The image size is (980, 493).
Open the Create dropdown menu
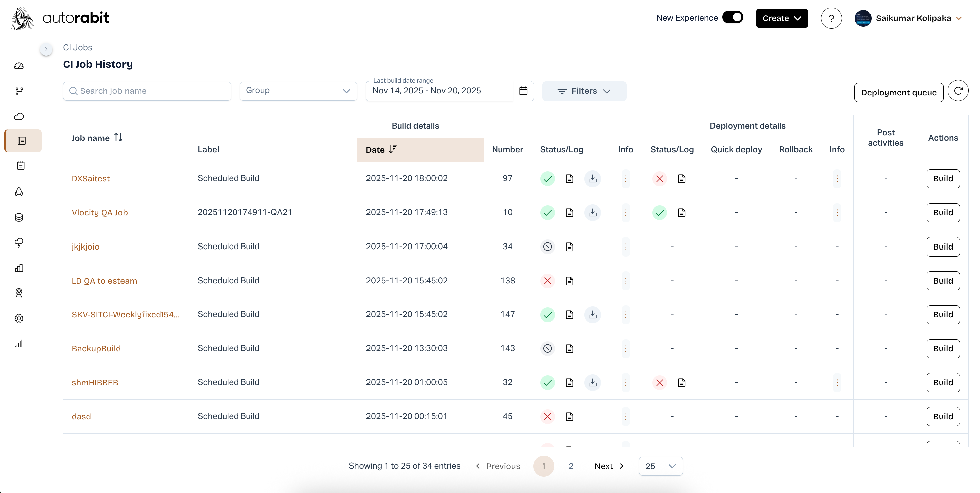pyautogui.click(x=782, y=18)
